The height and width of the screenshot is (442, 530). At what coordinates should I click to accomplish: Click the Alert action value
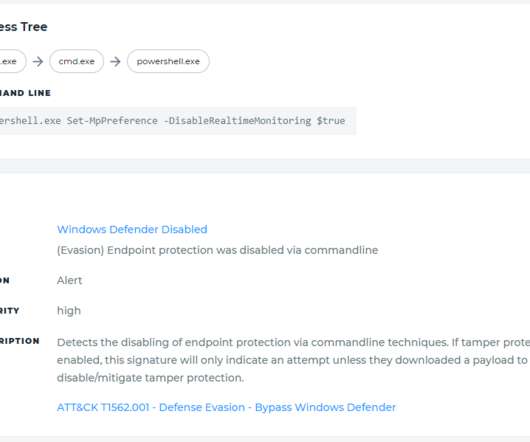coord(69,280)
